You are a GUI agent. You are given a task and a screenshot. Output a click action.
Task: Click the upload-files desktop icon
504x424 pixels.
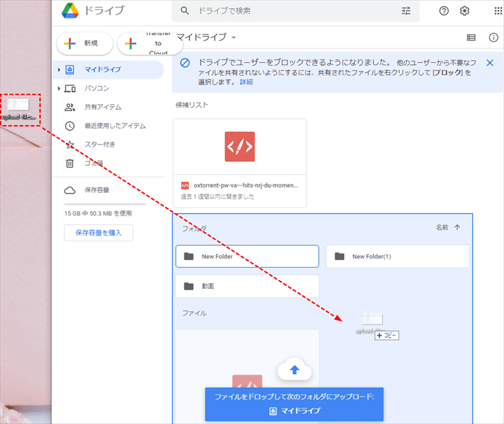coord(19,110)
